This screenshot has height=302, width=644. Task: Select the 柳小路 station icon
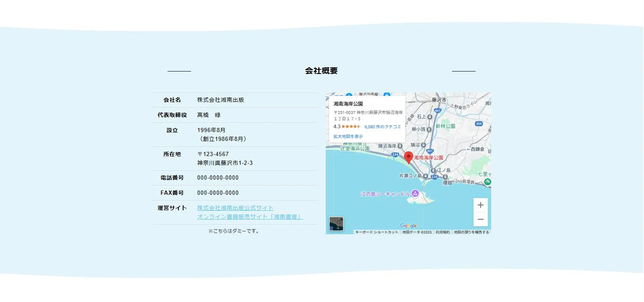click(x=429, y=130)
